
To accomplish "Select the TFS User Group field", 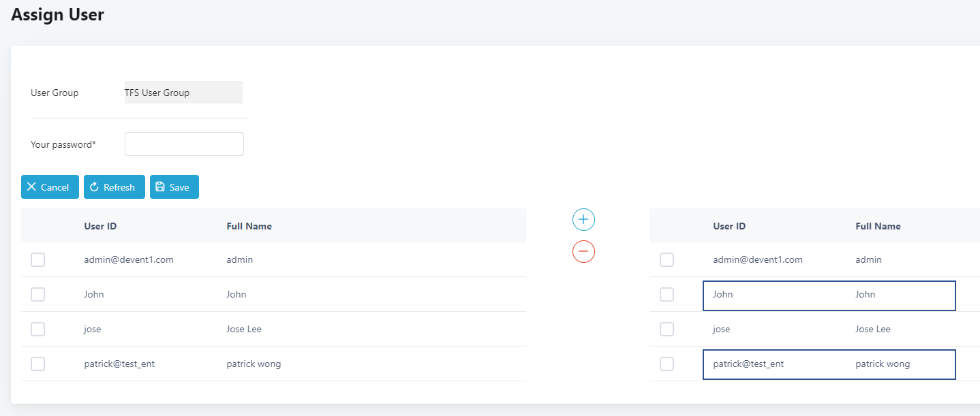I will [183, 93].
